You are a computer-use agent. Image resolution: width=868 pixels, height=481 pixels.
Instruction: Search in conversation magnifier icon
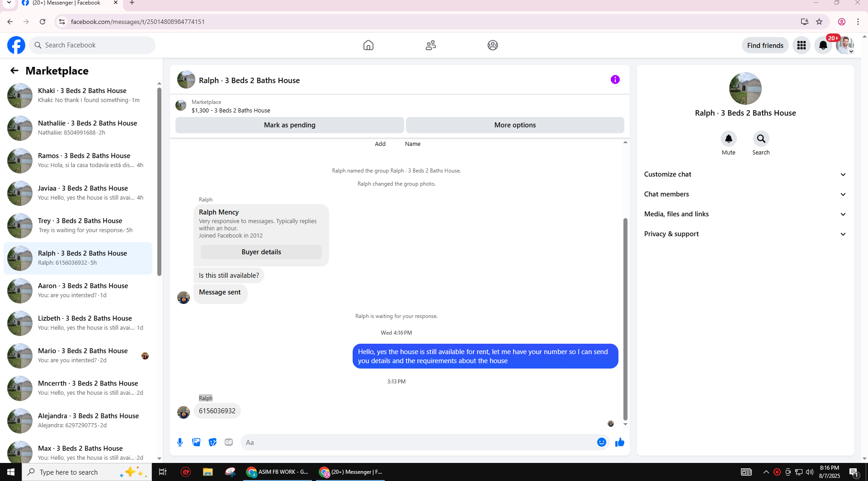coord(761,139)
